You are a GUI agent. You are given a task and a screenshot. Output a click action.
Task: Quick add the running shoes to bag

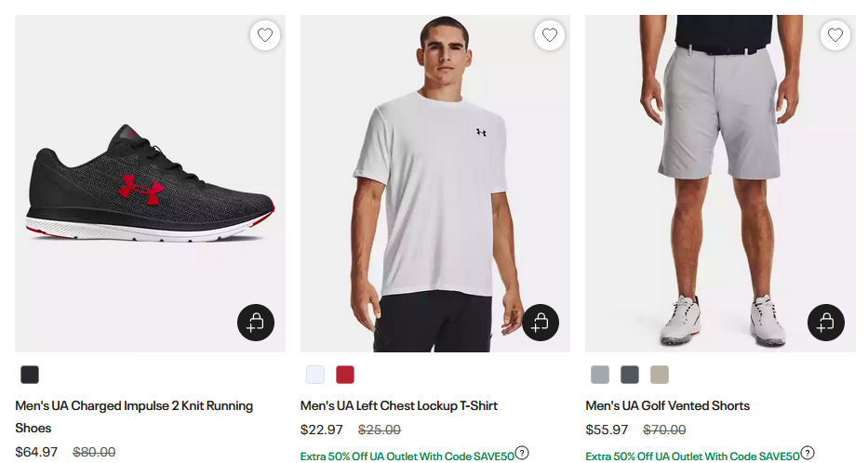click(x=256, y=323)
